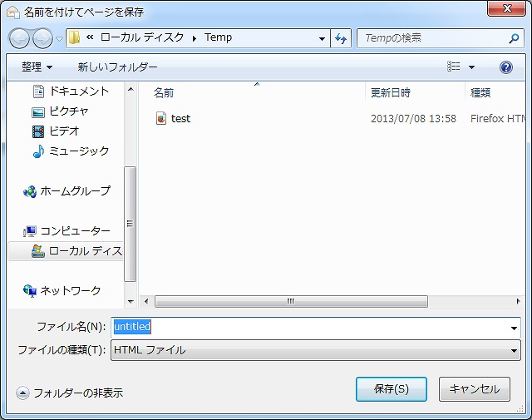Screen dimensions: 532x420
Task: Sort by 種類 column header
Action: pos(480,92)
